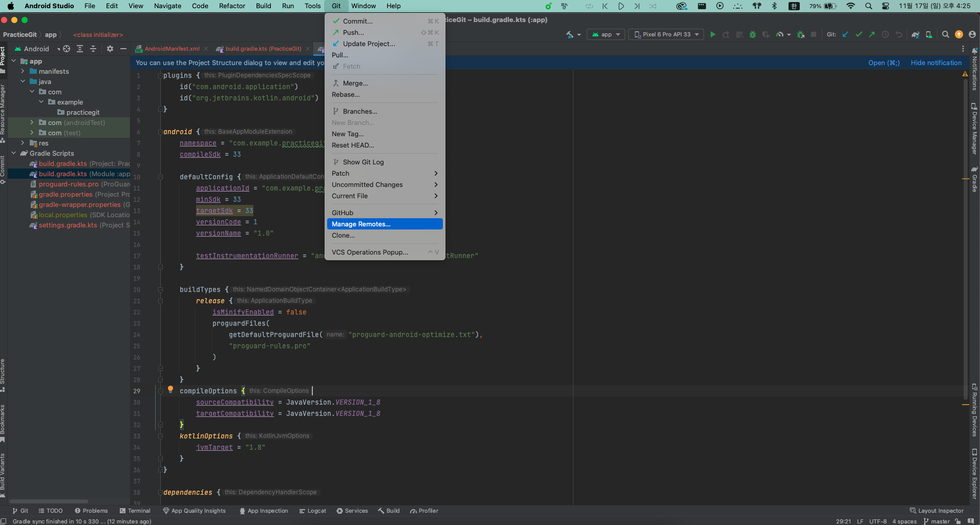Choose Commit... from the Git menu
980x525 pixels.
[385, 21]
